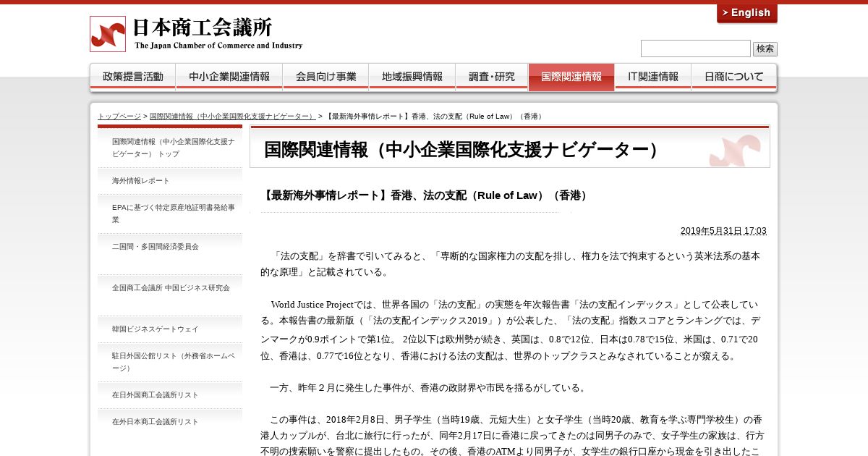
Task: Click the 検索 search button
Action: (765, 49)
